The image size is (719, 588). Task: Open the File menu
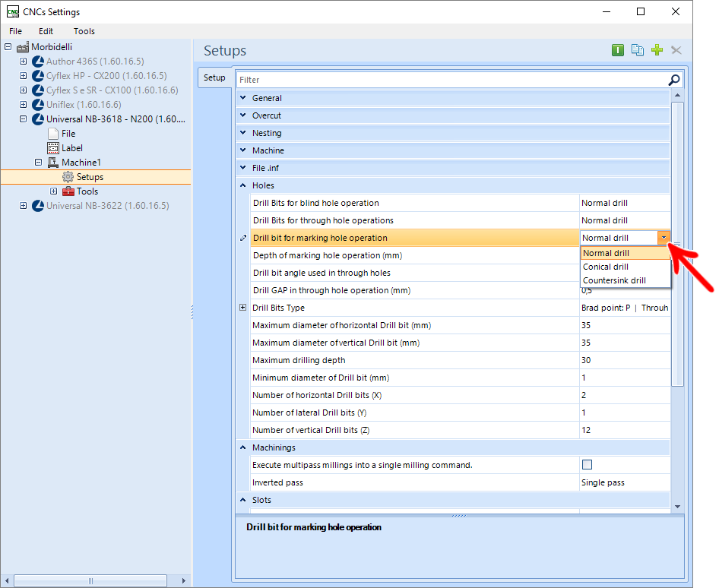pos(16,31)
